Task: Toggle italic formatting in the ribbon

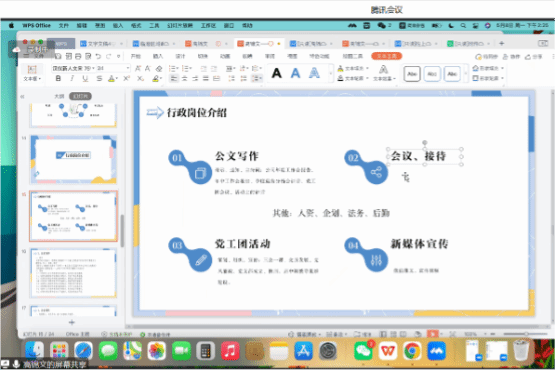Action: [x=72, y=78]
